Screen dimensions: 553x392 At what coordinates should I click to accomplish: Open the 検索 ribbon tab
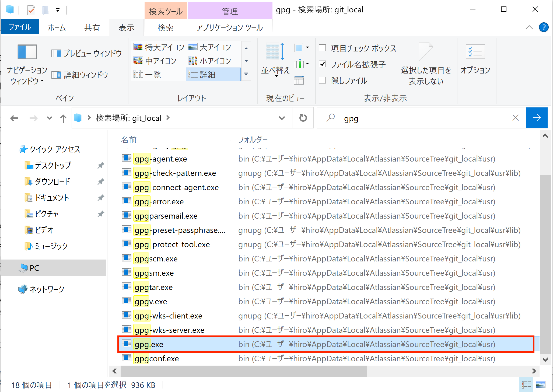point(165,27)
